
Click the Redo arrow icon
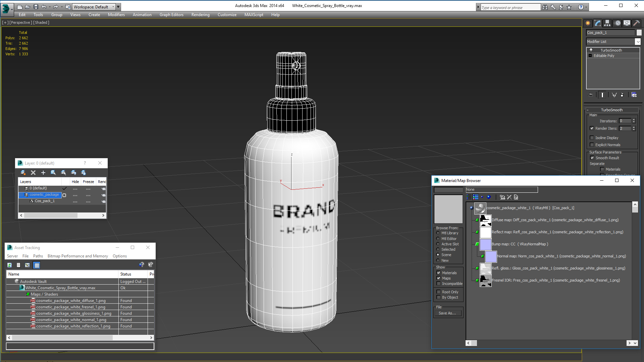coord(56,7)
